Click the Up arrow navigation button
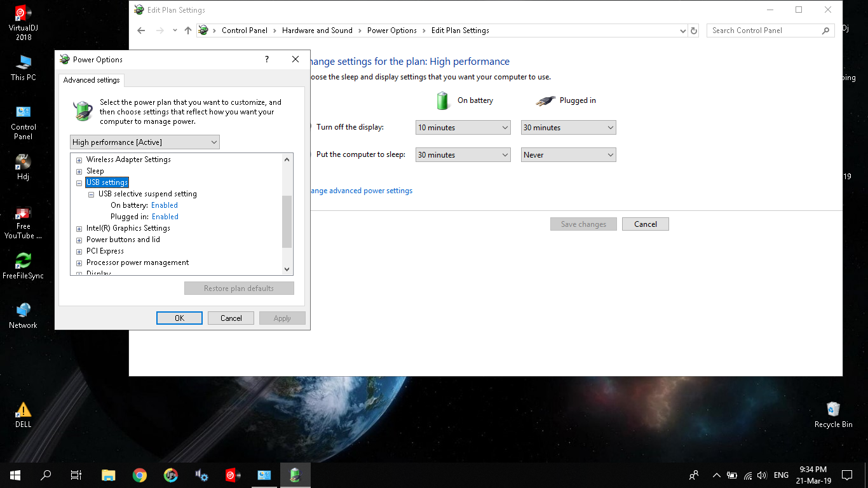This screenshot has height=488, width=868. pyautogui.click(x=188, y=30)
